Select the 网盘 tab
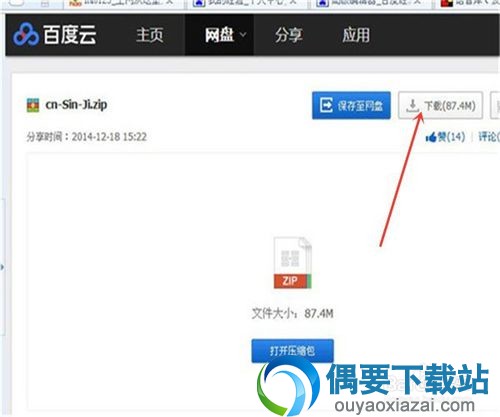500x417 pixels. click(x=219, y=35)
